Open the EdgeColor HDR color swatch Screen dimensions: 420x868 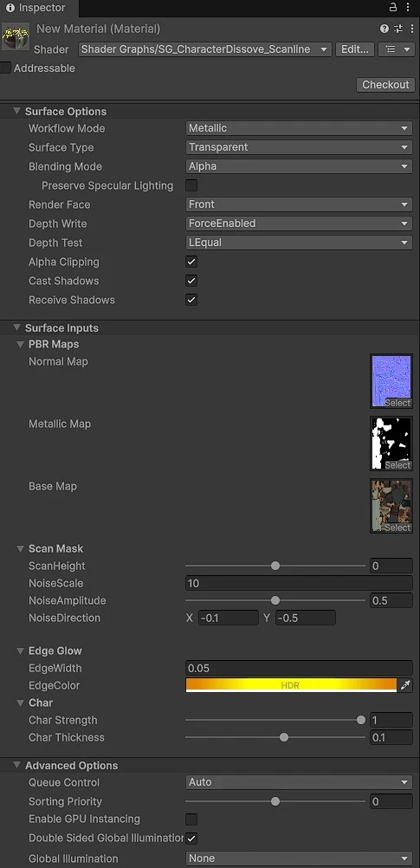(x=291, y=685)
